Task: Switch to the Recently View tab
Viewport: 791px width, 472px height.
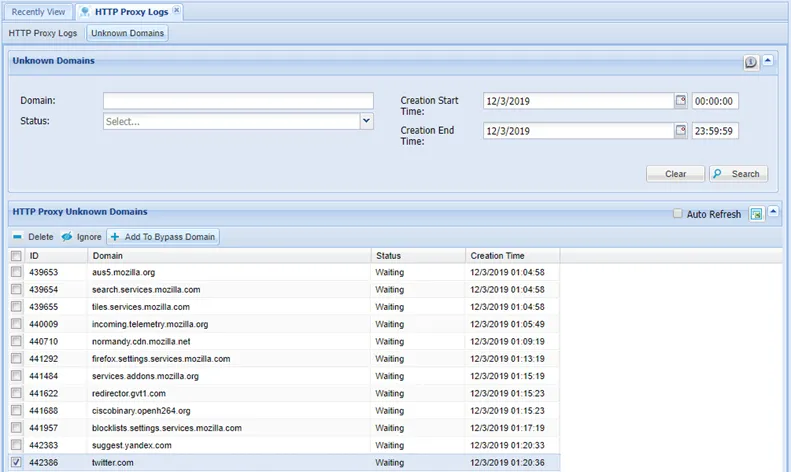Action: point(38,12)
